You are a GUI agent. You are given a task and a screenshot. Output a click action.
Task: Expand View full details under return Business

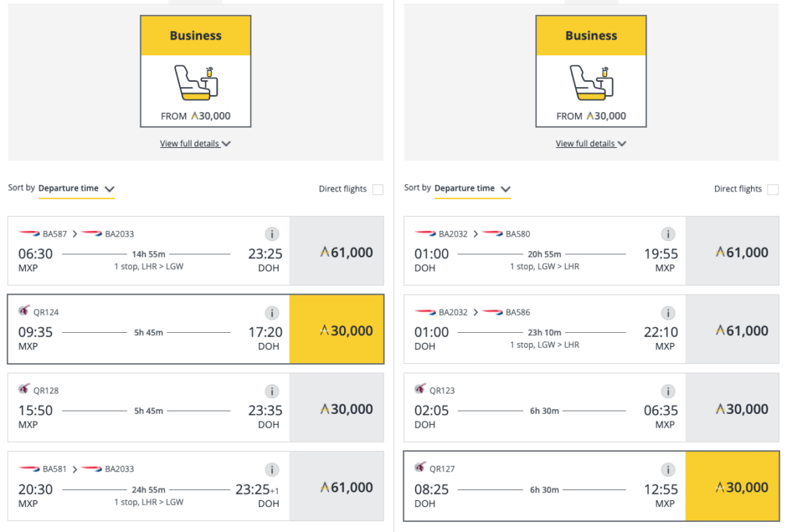(591, 144)
